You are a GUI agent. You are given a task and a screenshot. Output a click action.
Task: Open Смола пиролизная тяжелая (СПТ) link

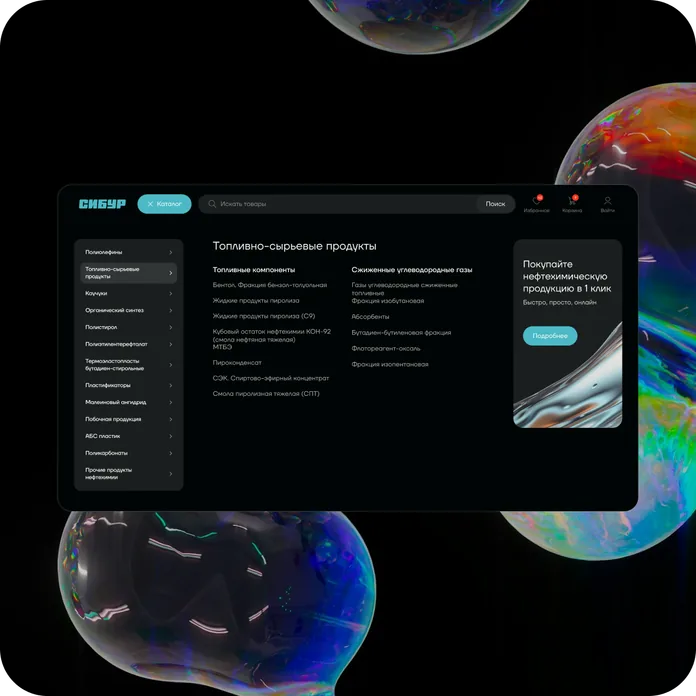click(266, 394)
